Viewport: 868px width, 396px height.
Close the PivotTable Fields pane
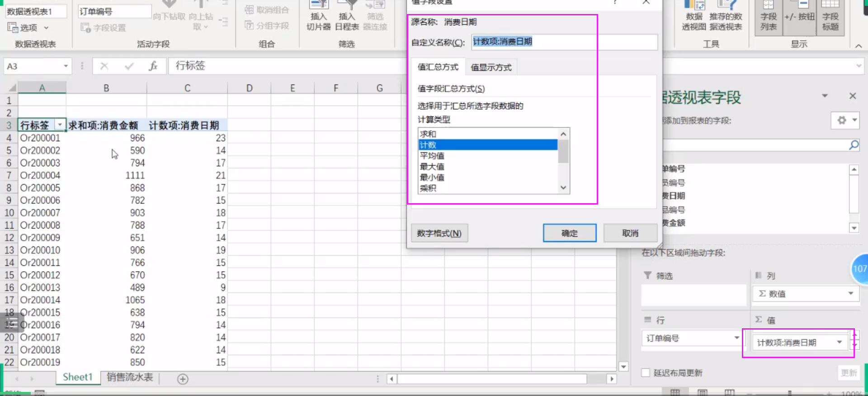tap(853, 96)
